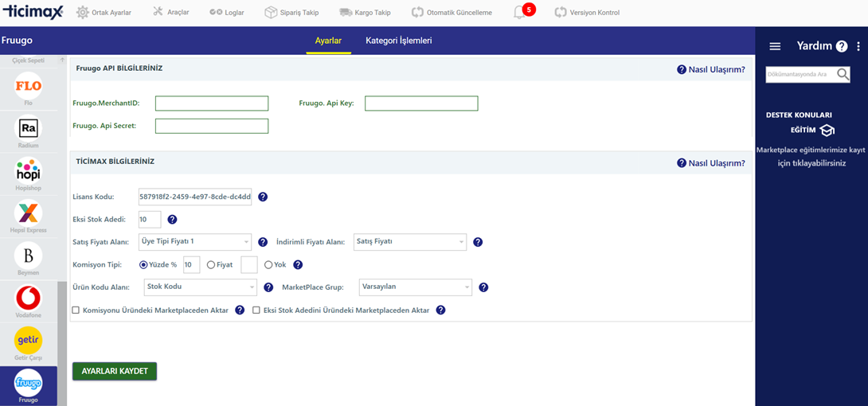Open Araçlar tools icon
The width and height of the screenshot is (868, 406).
point(158,12)
